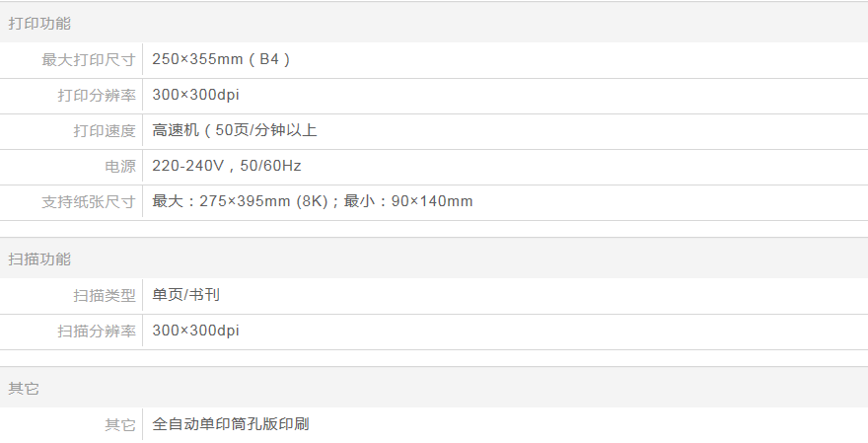Image resolution: width=868 pixels, height=443 pixels.
Task: Click the 300×300dpi value for 扫描分辨率
Action: point(195,331)
